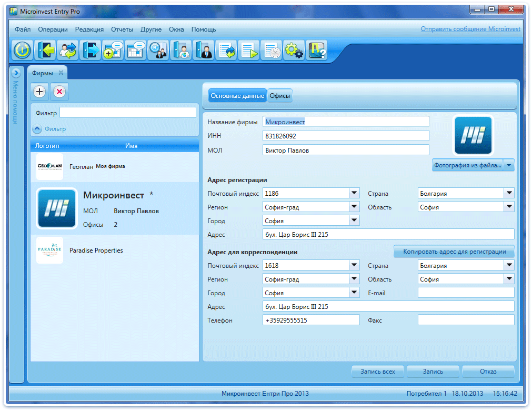532x411 pixels.
Task: Click the registered-mark firms icon in toolbar
Action: point(158,50)
